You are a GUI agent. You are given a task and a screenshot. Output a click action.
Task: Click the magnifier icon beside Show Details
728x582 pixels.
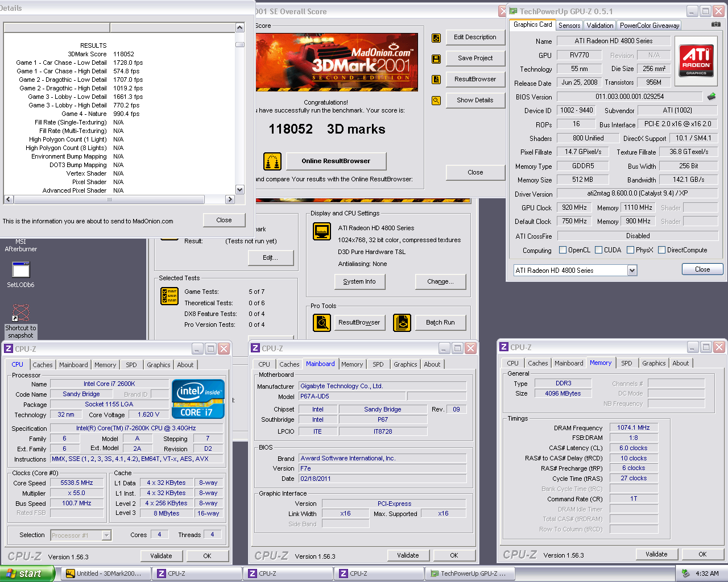[436, 101]
